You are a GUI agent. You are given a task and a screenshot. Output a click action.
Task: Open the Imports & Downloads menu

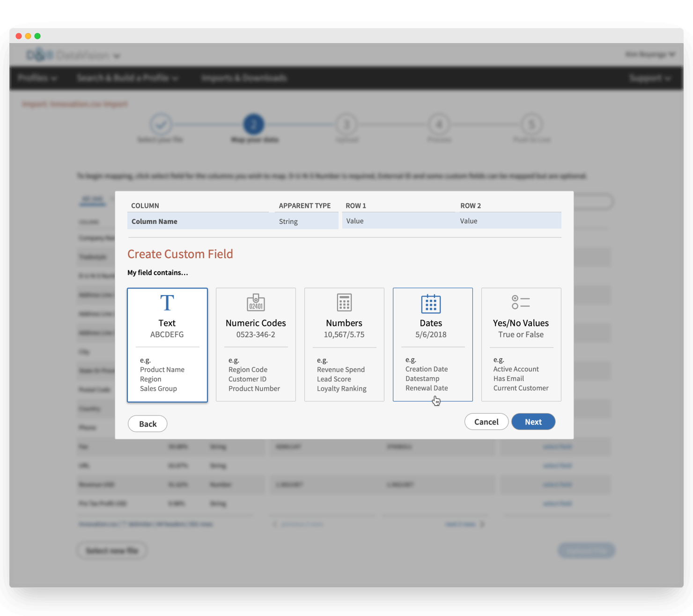point(243,78)
